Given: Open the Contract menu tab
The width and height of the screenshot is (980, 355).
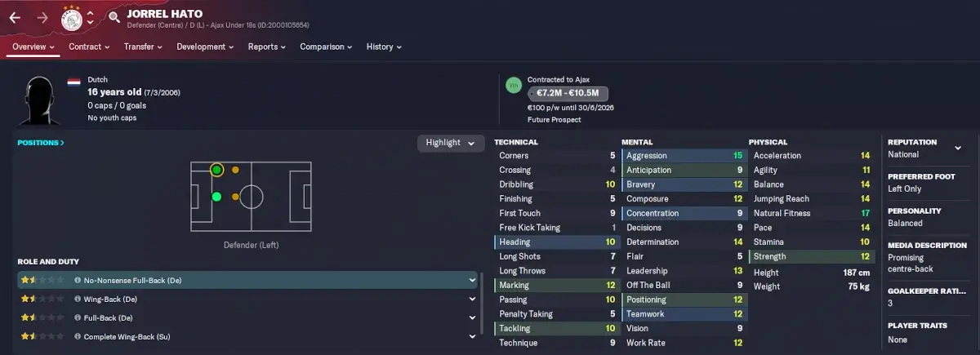Looking at the screenshot, I should click(89, 47).
